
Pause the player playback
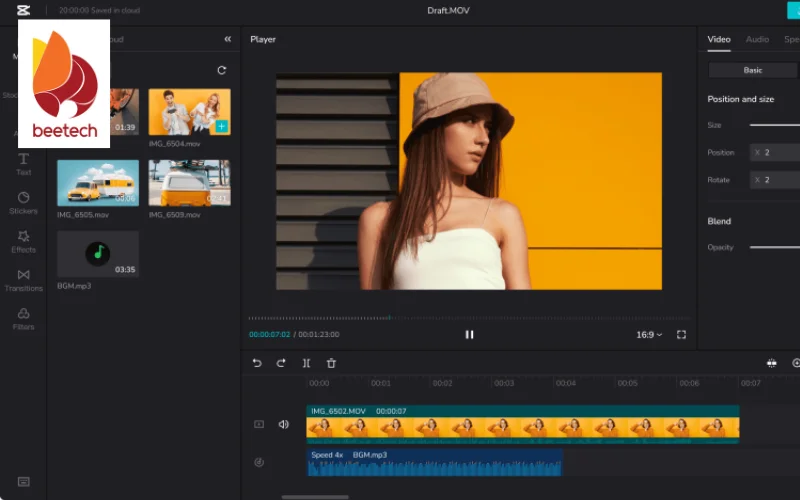pyautogui.click(x=469, y=335)
